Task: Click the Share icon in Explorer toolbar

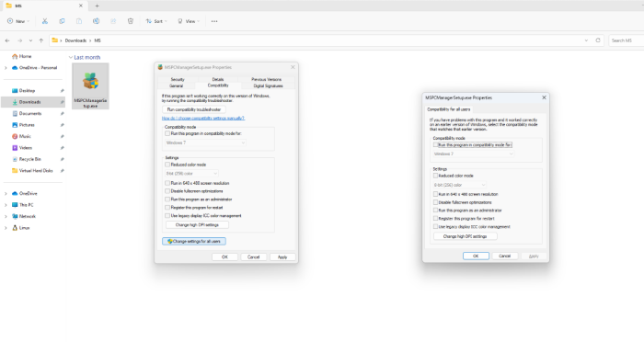Action: click(113, 21)
